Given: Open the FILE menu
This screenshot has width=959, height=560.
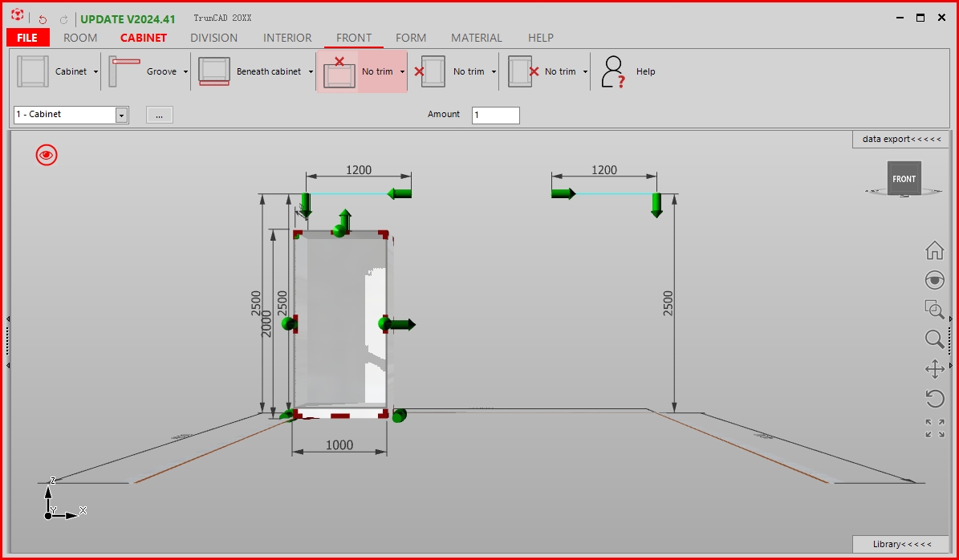Looking at the screenshot, I should pyautogui.click(x=27, y=38).
